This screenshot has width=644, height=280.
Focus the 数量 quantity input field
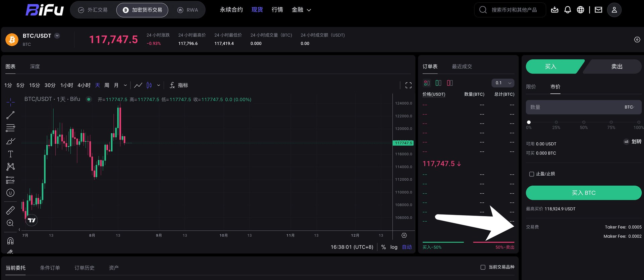point(584,107)
